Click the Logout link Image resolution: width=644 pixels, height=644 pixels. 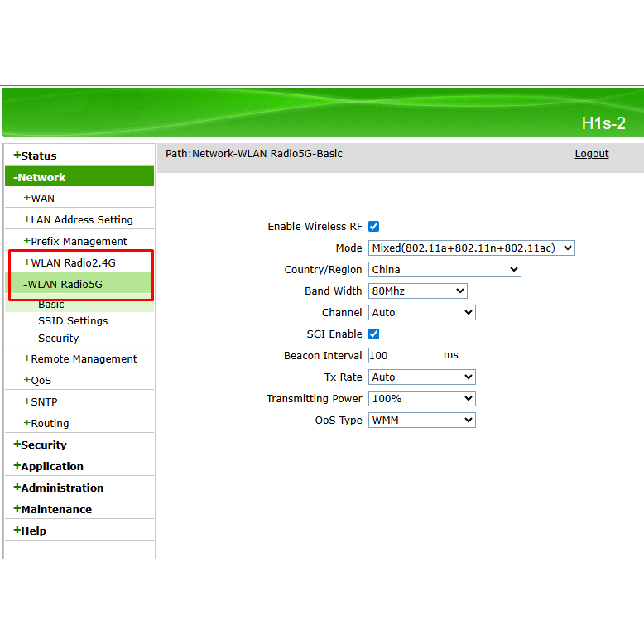(x=591, y=153)
